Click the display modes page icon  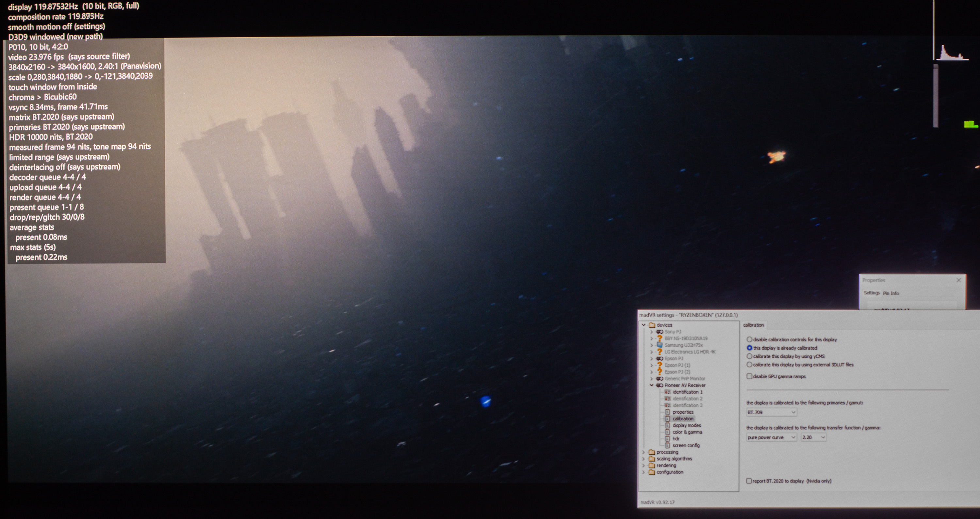(667, 425)
